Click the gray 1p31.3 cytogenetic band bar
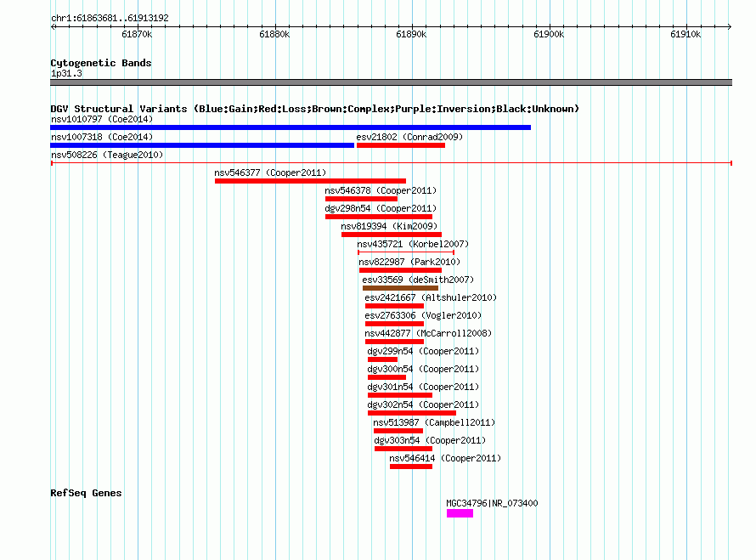 click(x=391, y=82)
